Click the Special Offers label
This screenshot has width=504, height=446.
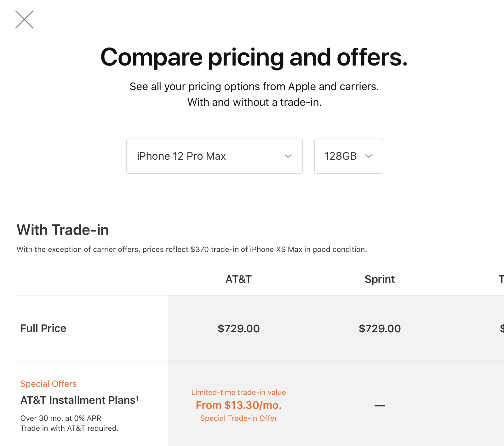[49, 384]
